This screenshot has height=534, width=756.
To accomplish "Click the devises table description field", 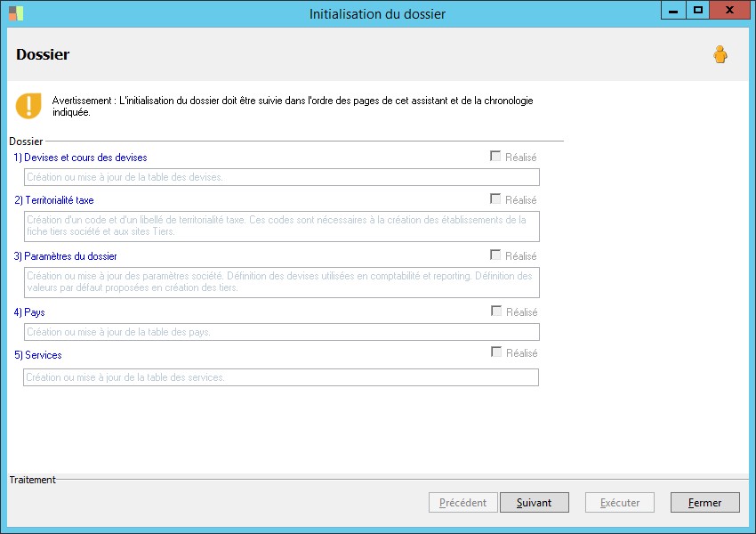I will pos(282,177).
